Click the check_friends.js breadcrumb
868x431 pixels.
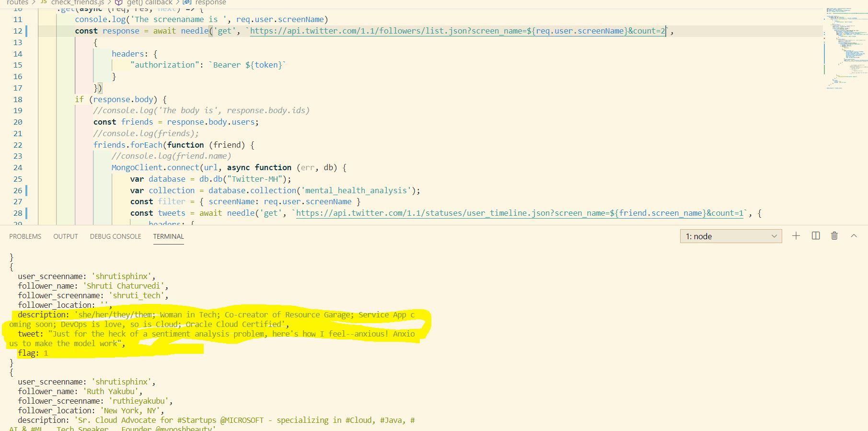(78, 2)
